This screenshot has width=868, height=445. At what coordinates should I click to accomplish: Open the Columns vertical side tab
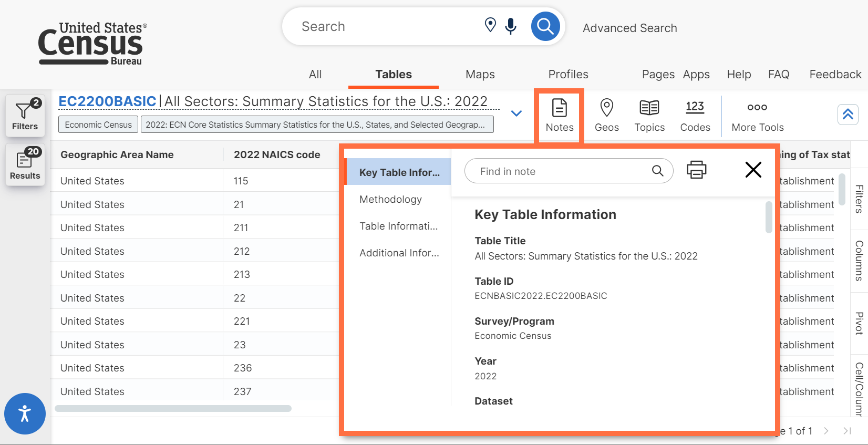tap(859, 261)
